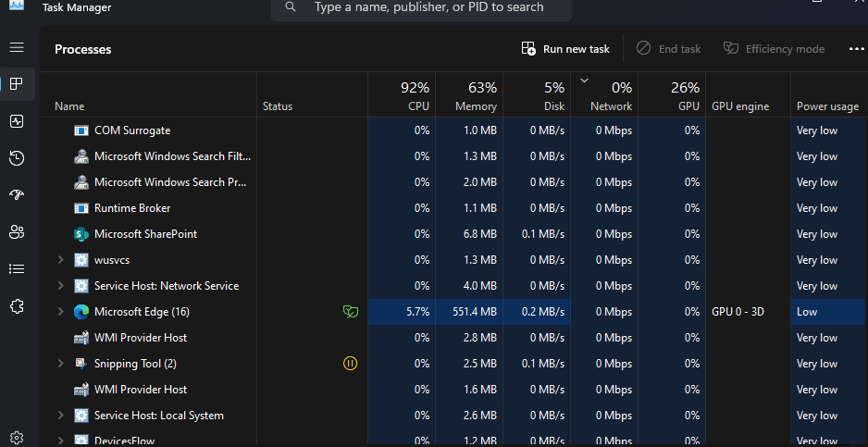The image size is (868, 447).
Task: Sort by the CPU column header
Action: (402, 96)
